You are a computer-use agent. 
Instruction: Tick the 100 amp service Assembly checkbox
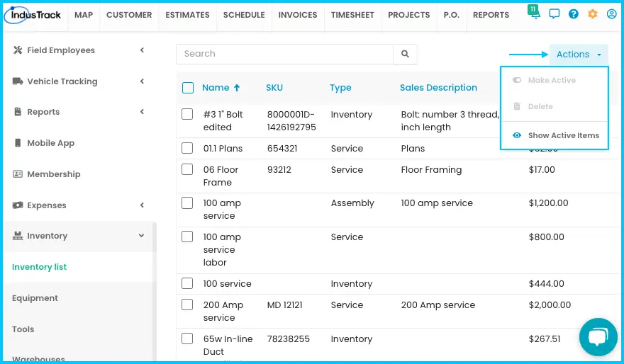pyautogui.click(x=187, y=203)
